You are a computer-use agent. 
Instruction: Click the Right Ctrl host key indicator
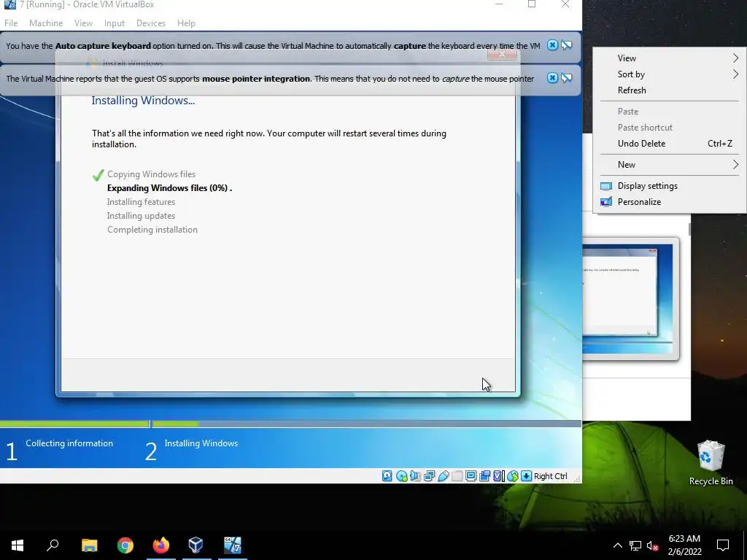[x=550, y=476]
